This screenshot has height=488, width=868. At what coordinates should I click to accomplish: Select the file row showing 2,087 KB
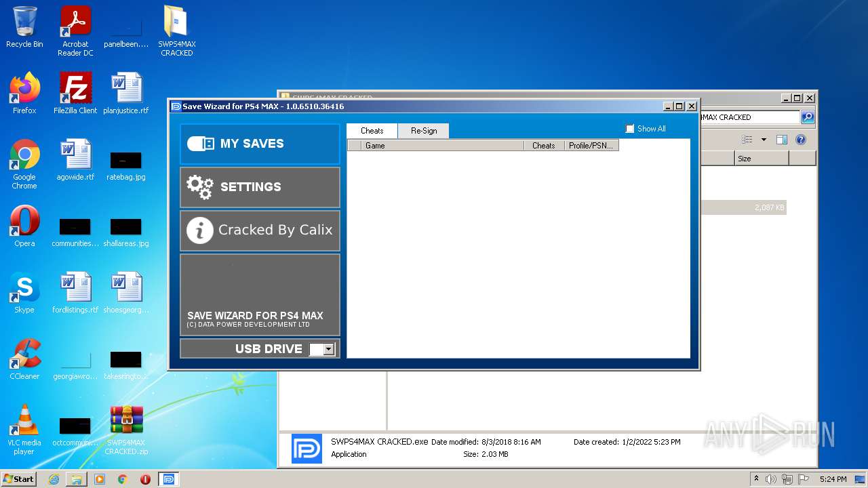tap(744, 207)
